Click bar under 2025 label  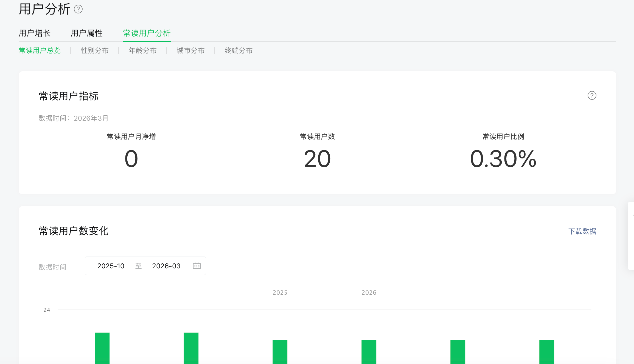pos(280,352)
